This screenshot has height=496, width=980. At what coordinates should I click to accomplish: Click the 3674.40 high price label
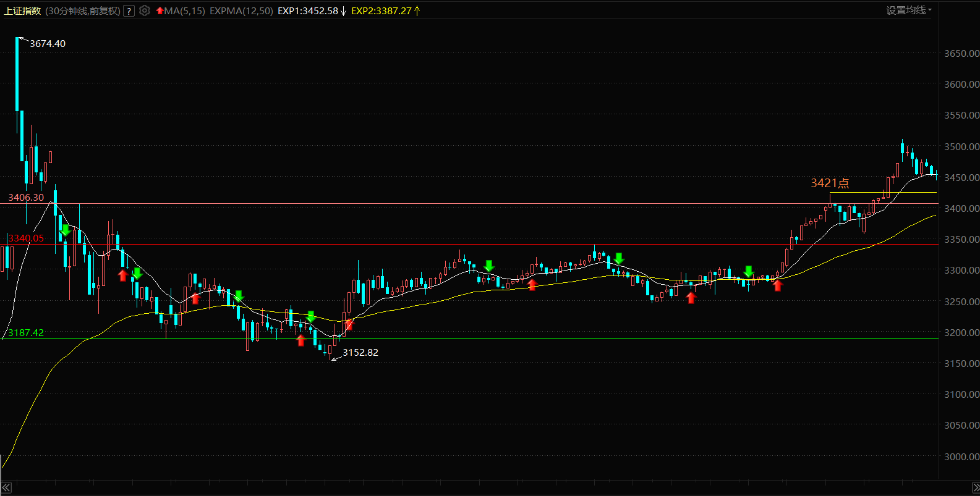point(48,44)
